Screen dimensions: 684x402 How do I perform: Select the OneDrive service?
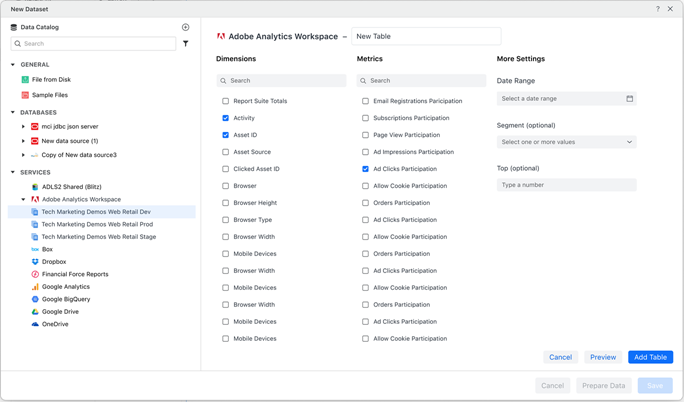point(55,324)
